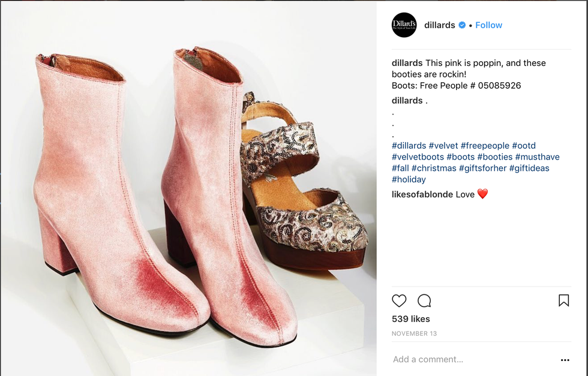Open the #freepeople hashtag link

coord(485,146)
